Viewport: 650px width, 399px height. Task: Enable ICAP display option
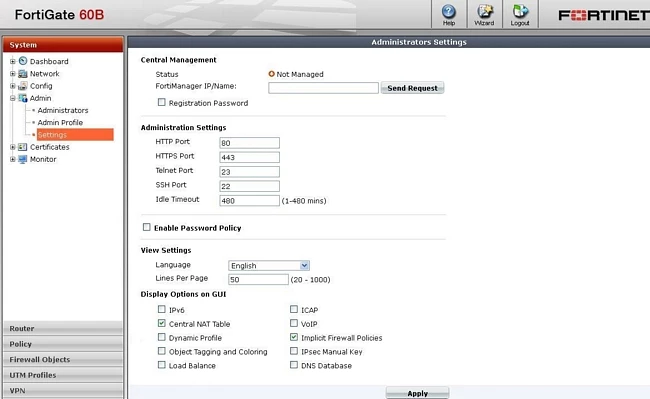[x=294, y=309]
